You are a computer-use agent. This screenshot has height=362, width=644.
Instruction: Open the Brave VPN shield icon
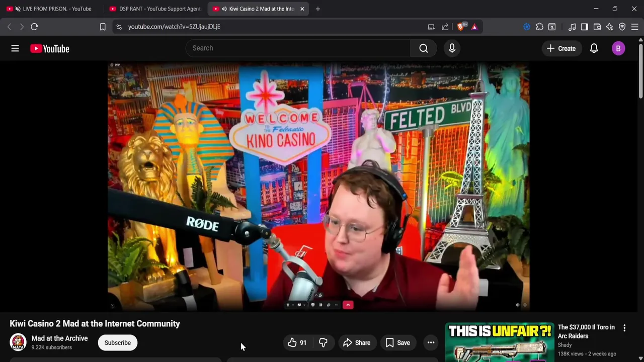tap(622, 27)
